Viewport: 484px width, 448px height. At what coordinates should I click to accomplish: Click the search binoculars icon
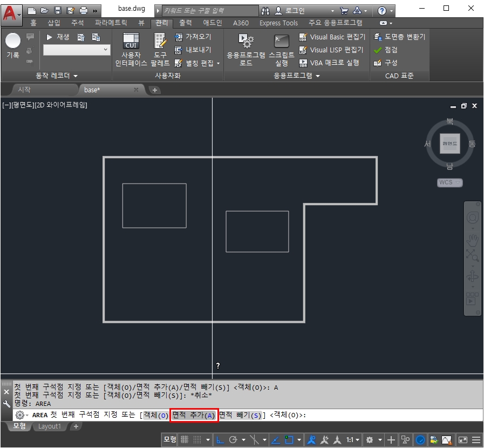click(265, 11)
